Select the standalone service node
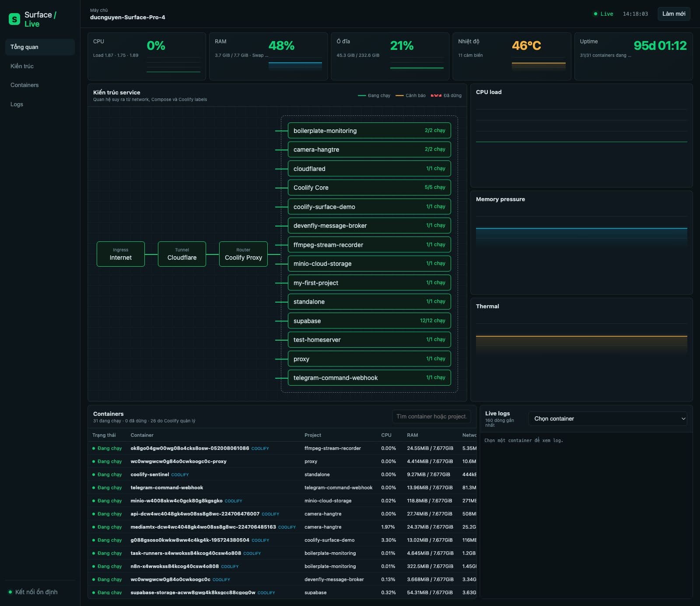This screenshot has width=700, height=606. tap(369, 302)
